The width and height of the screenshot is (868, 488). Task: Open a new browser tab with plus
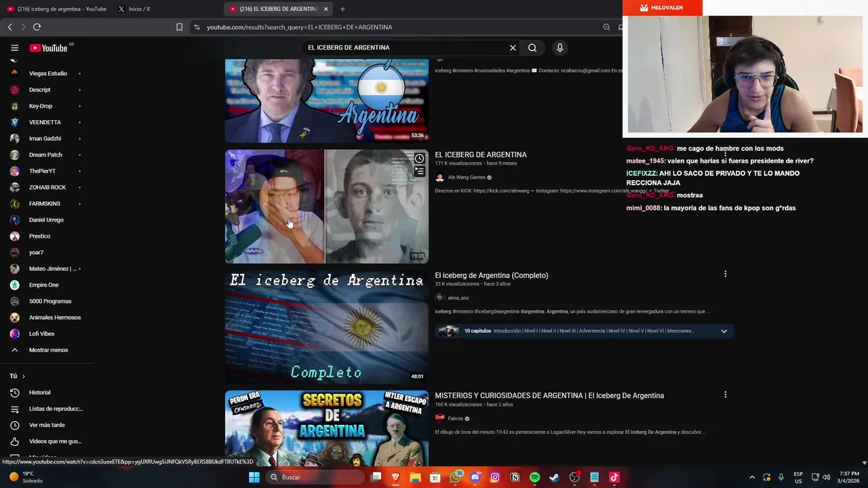tap(342, 9)
